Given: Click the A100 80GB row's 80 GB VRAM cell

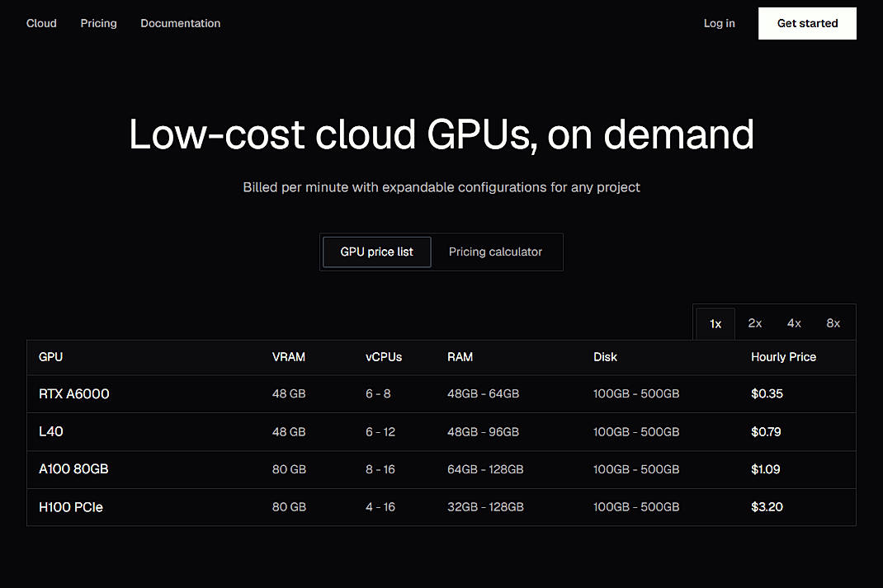Looking at the screenshot, I should tap(289, 469).
